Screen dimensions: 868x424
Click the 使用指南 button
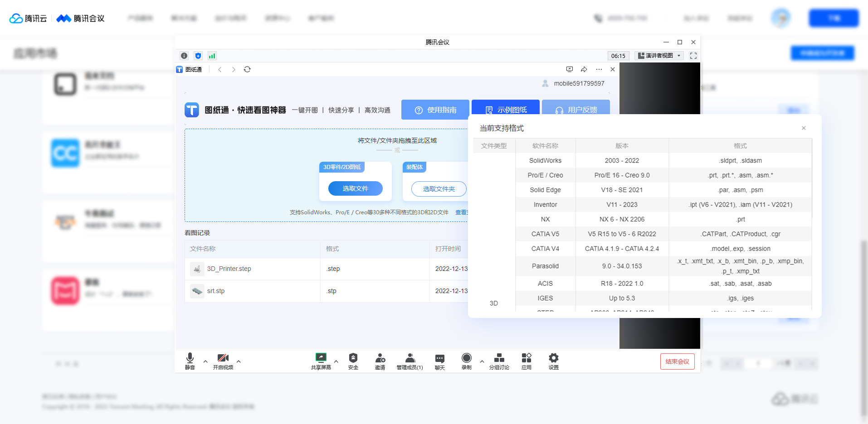point(435,110)
